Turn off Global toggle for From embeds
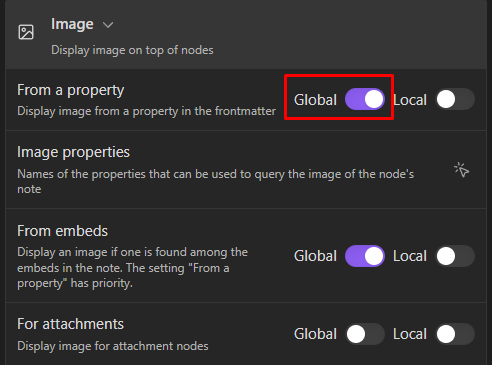Screen dimensions: 492x365 pos(365,256)
